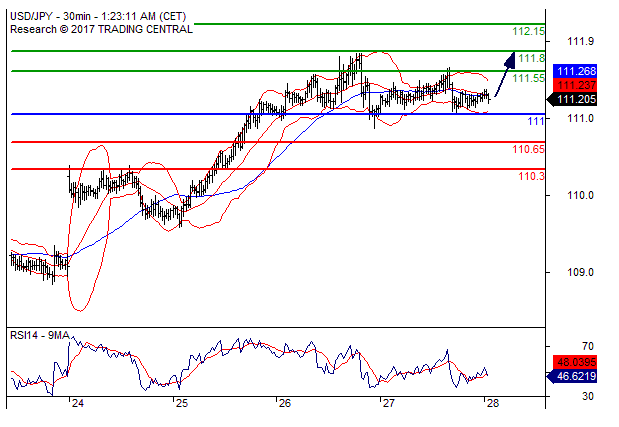
Task: Click the 111.9 price axis value
Action: pyautogui.click(x=580, y=41)
